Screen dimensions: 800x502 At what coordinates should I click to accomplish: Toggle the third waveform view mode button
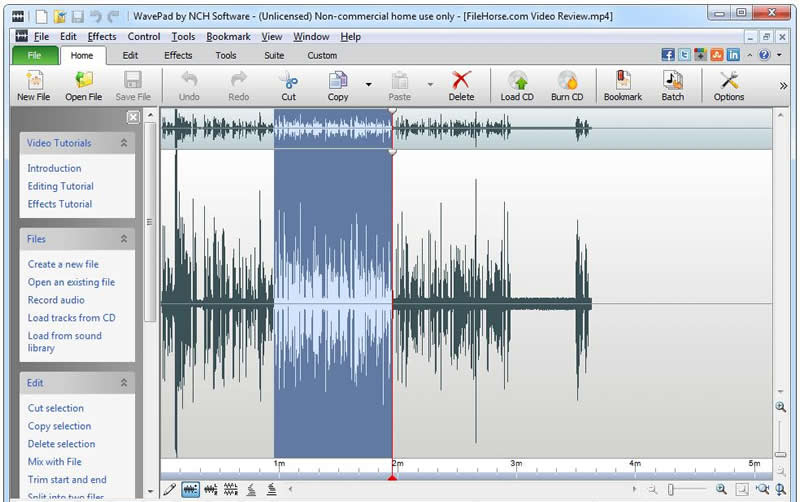[x=231, y=490]
